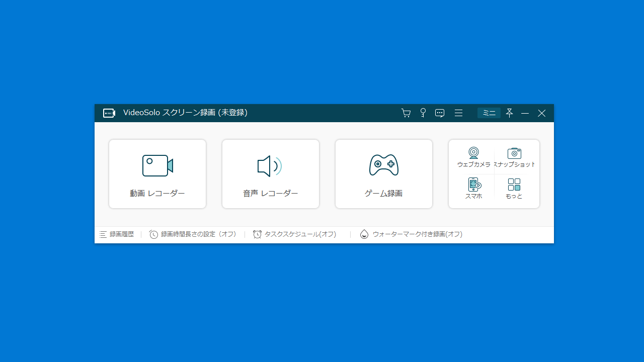Open 録画履歴 recording history
The height and width of the screenshot is (362, 644).
tap(117, 234)
